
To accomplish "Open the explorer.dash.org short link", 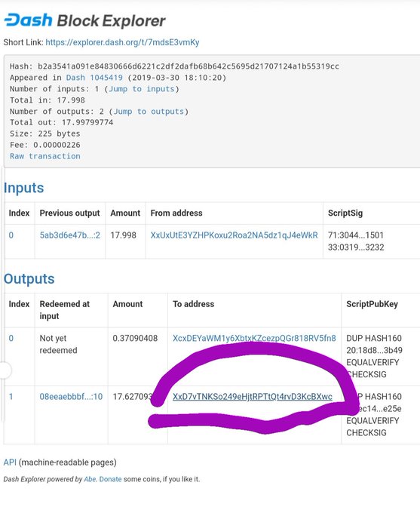I will click(122, 42).
